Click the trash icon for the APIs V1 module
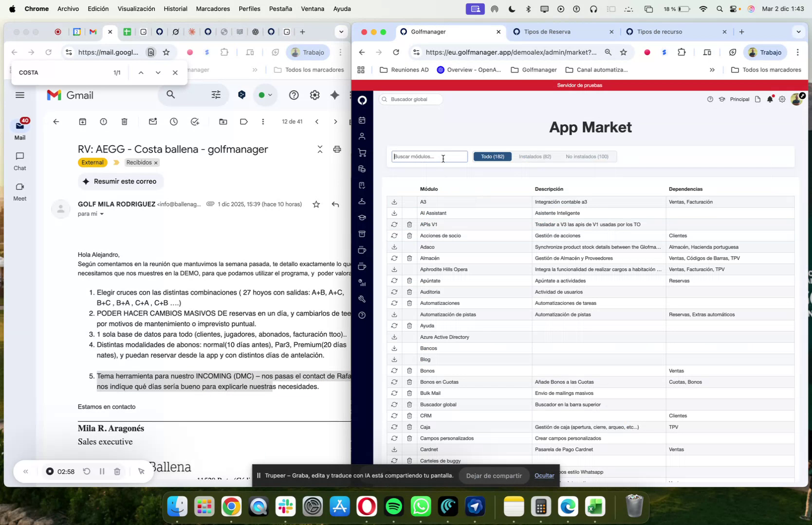This screenshot has width=812, height=525. tap(409, 225)
